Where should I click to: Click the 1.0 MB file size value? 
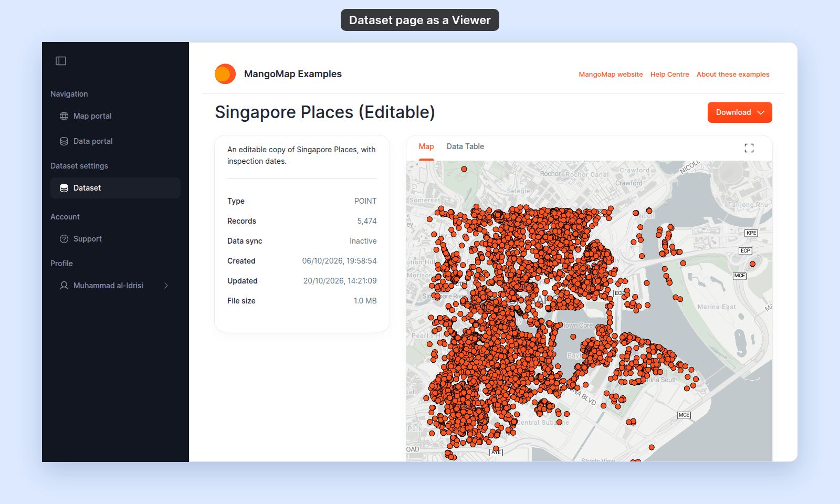pyautogui.click(x=365, y=301)
